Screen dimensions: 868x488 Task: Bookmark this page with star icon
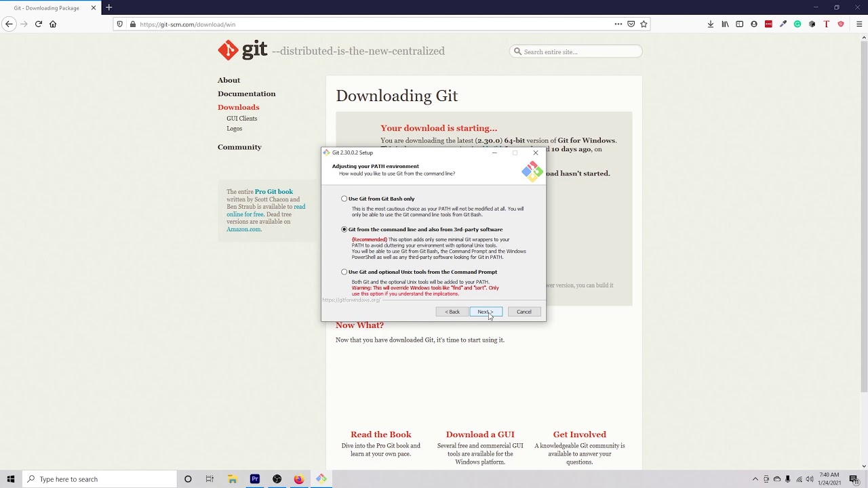644,24
